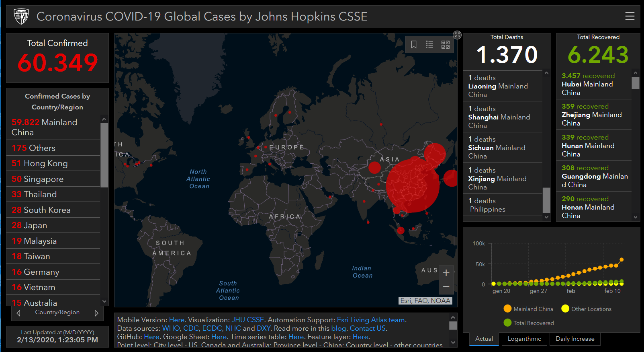The image size is (644, 352).
Task: Open the Time series table Here link
Action: 296,337
